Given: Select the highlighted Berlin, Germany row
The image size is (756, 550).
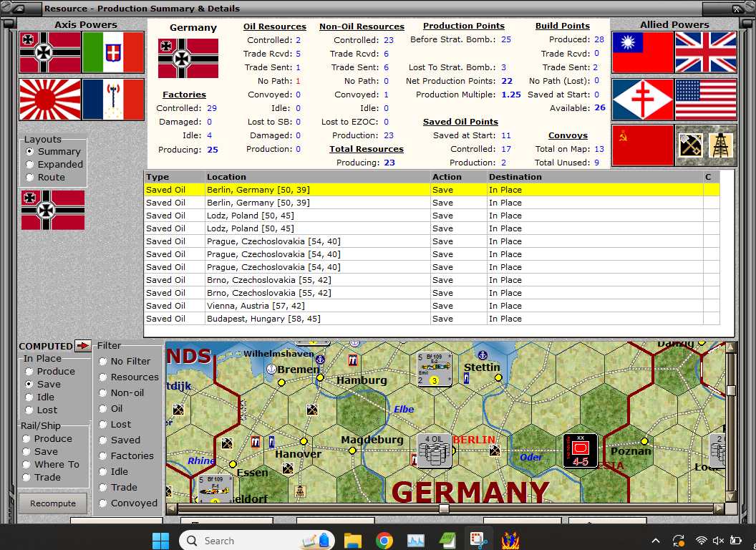Looking at the screenshot, I should (432, 190).
